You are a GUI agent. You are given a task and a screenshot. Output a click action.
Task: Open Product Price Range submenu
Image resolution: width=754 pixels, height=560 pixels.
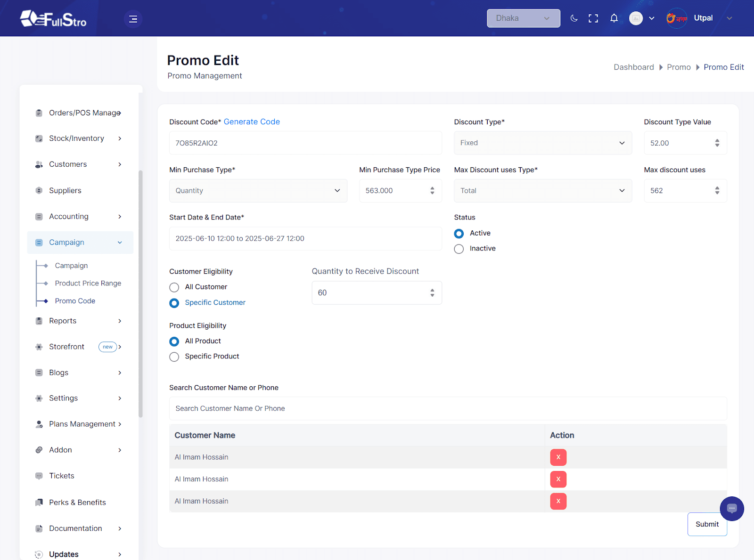[x=88, y=283]
